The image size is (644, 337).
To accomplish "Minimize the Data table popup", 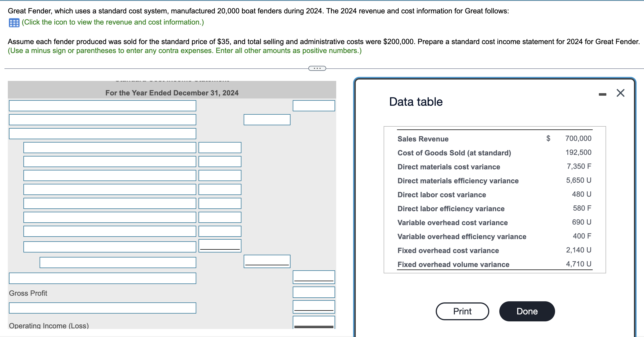I will click(x=602, y=95).
